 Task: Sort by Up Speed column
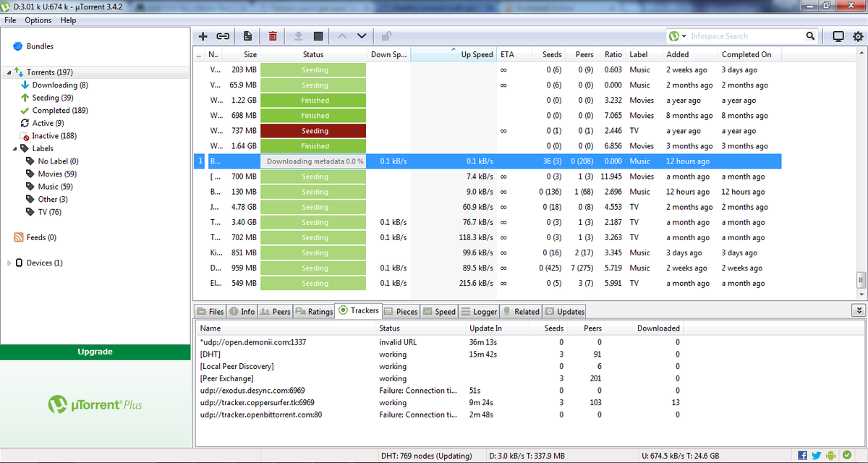(454, 54)
